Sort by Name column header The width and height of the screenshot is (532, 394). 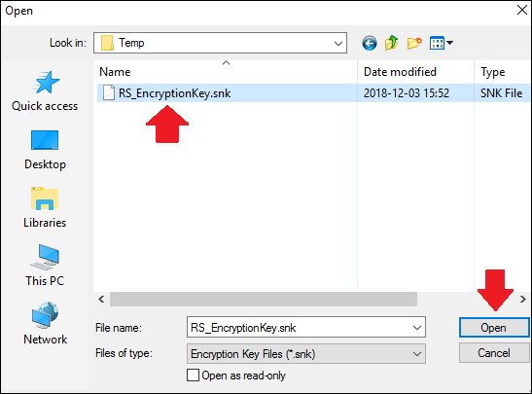[226, 72]
